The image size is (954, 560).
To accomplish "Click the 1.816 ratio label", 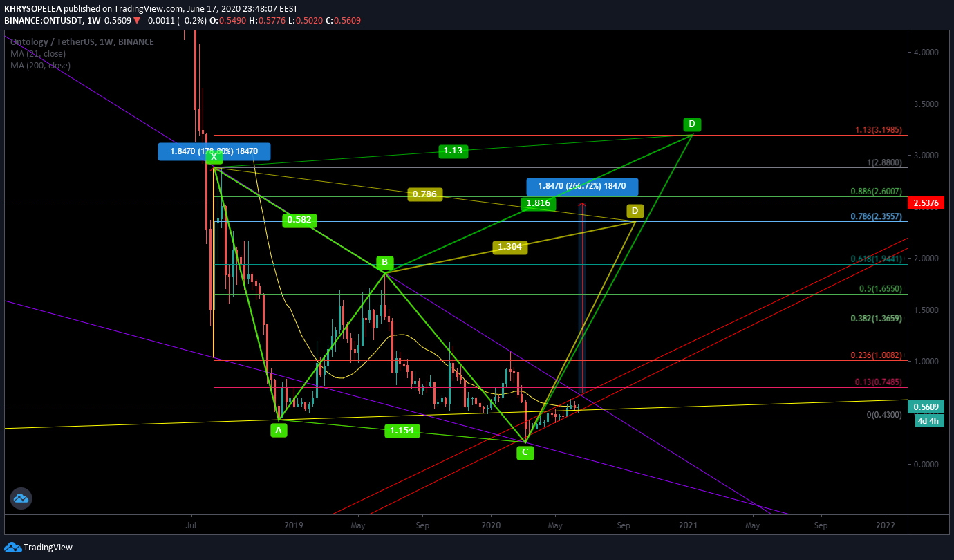I will click(539, 203).
